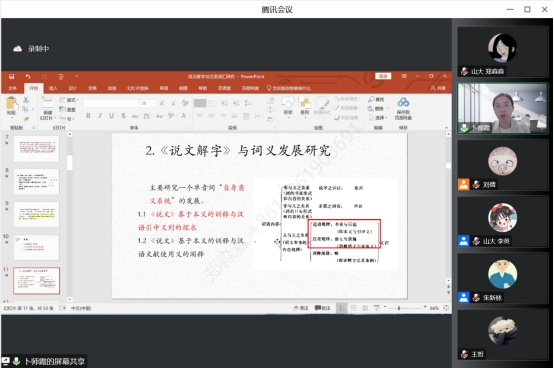The width and height of the screenshot is (554, 369).
Task: Click the Baidu Netdisk save icon in ribbon
Action: coord(403,102)
